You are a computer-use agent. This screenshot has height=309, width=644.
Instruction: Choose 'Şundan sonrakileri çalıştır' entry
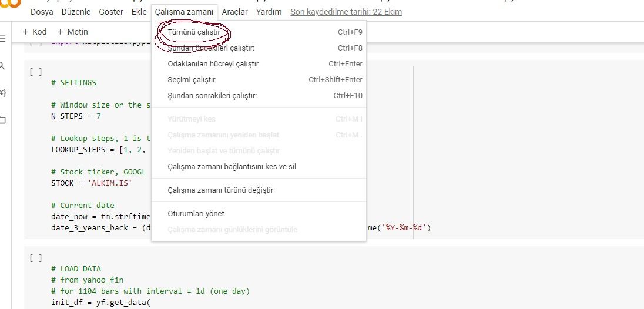(x=212, y=96)
